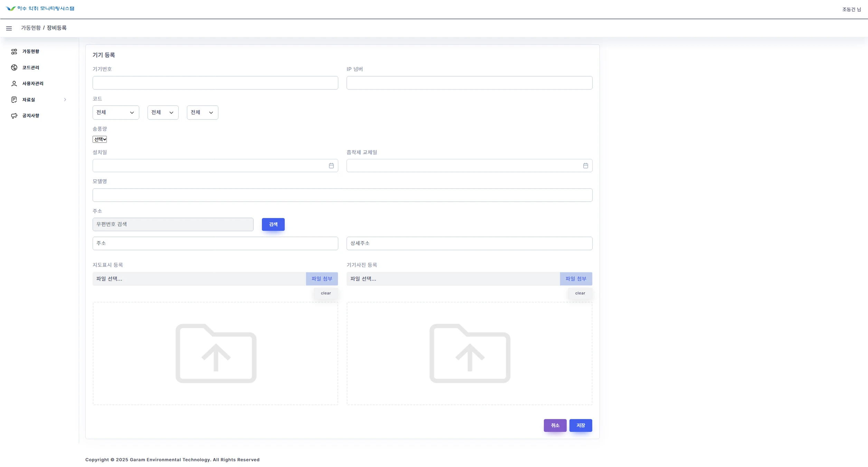Open 코드관리 in the sidebar menu
This screenshot has width=868, height=467.
31,67
